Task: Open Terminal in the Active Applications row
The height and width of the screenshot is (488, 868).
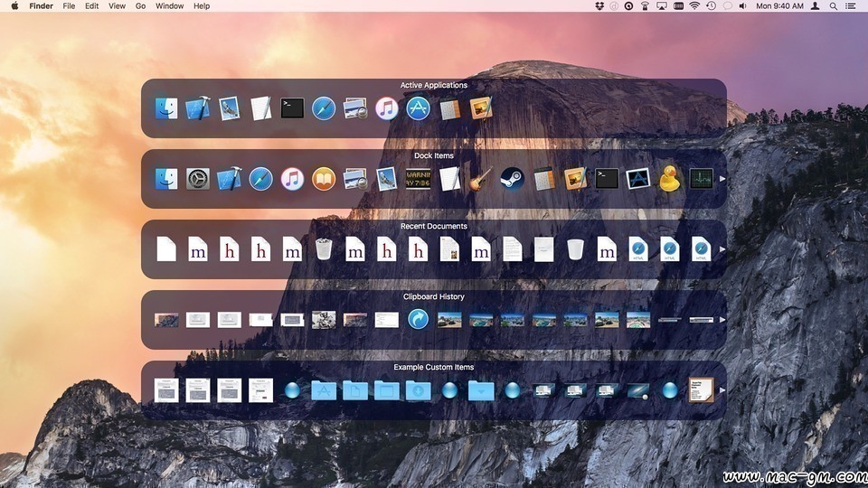Action: (292, 108)
